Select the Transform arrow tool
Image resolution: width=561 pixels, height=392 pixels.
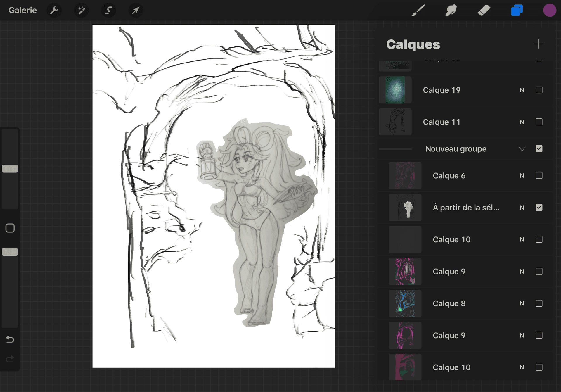tap(136, 11)
